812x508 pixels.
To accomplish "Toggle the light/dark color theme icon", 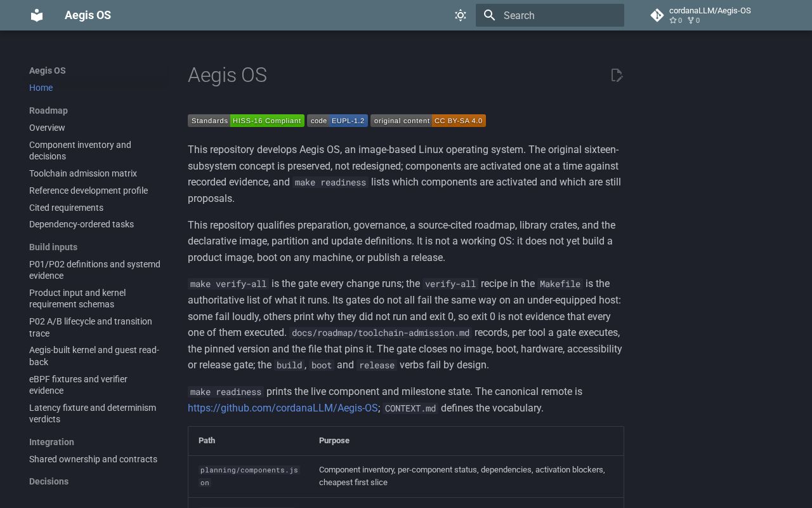I will click(461, 15).
